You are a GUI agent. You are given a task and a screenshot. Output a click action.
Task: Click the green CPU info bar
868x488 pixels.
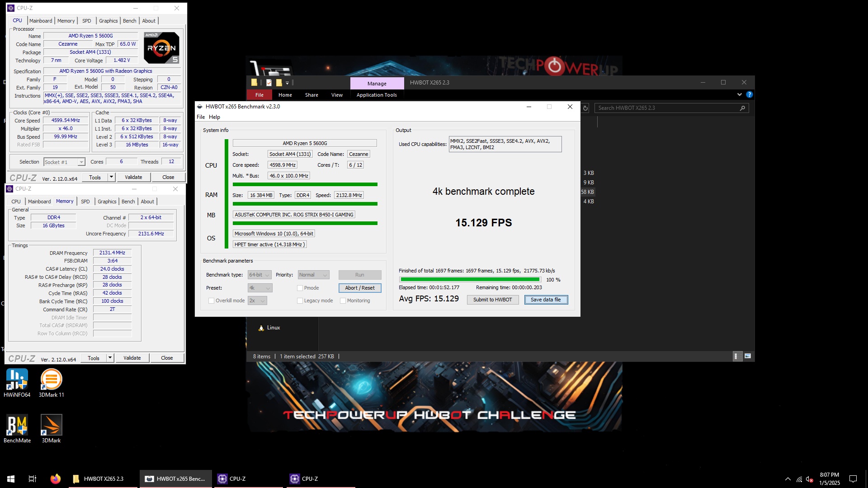(x=305, y=184)
